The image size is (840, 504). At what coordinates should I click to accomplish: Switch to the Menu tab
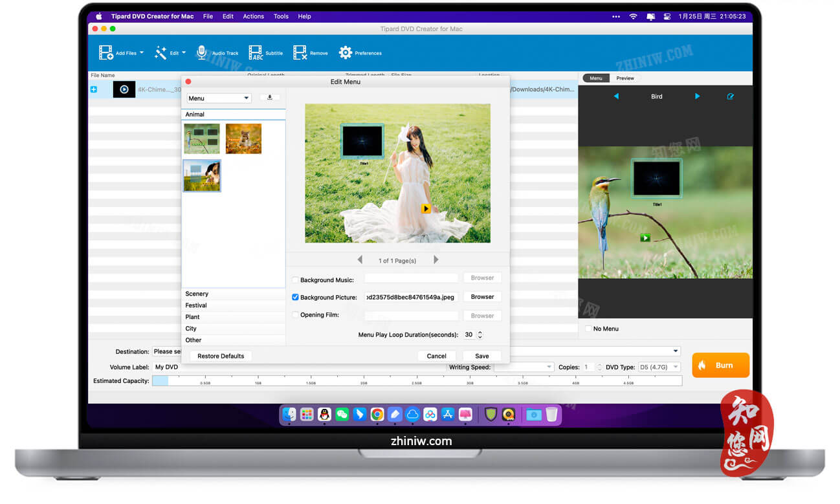tap(596, 78)
